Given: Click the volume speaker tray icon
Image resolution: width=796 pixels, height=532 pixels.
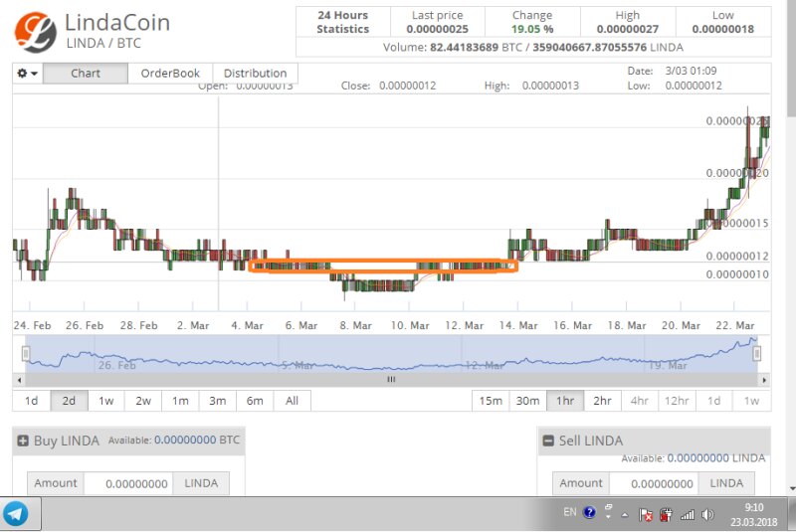Looking at the screenshot, I should pyautogui.click(x=707, y=515).
